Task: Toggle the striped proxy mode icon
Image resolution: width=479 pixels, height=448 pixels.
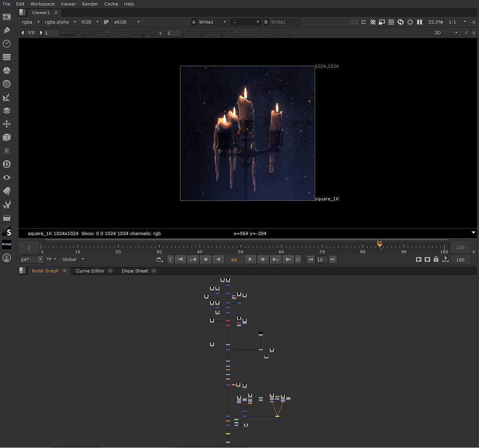Action: [373, 22]
